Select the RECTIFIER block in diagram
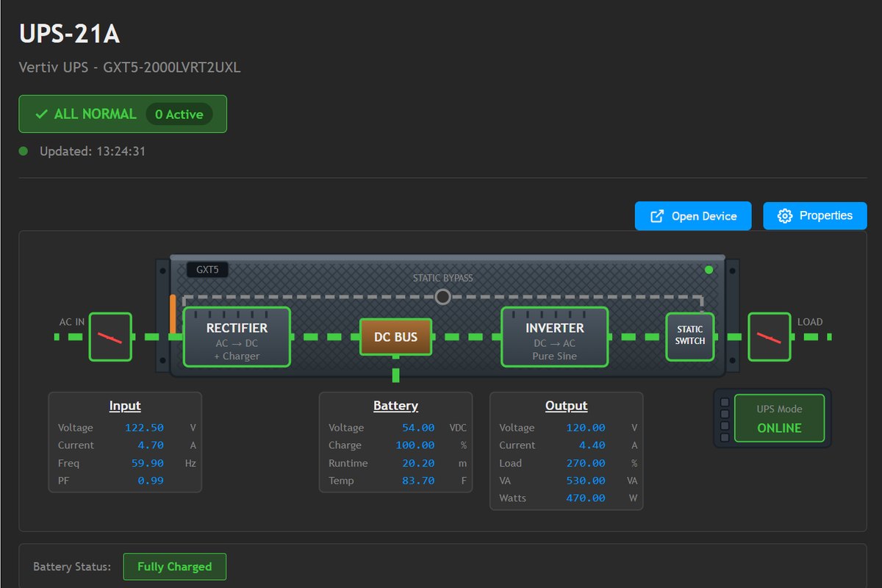Image resolution: width=882 pixels, height=588 pixels. pyautogui.click(x=237, y=337)
